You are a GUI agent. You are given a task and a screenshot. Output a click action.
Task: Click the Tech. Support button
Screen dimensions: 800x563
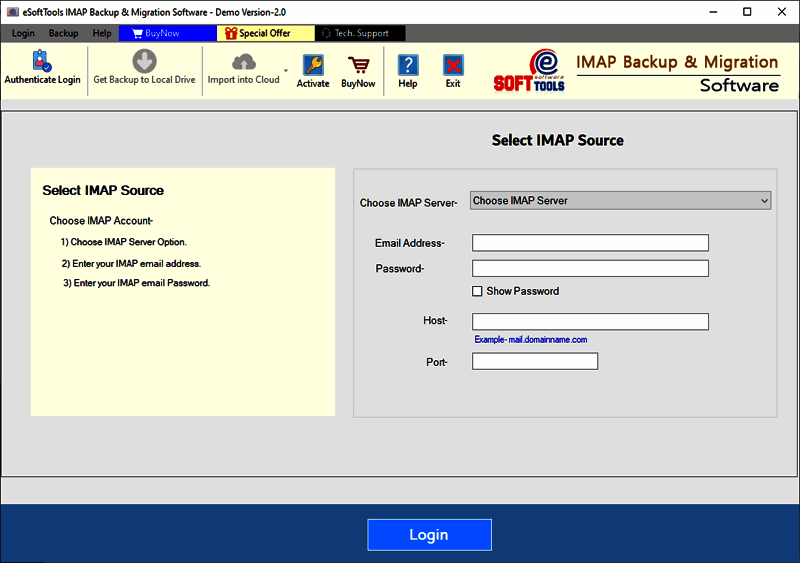[353, 33]
